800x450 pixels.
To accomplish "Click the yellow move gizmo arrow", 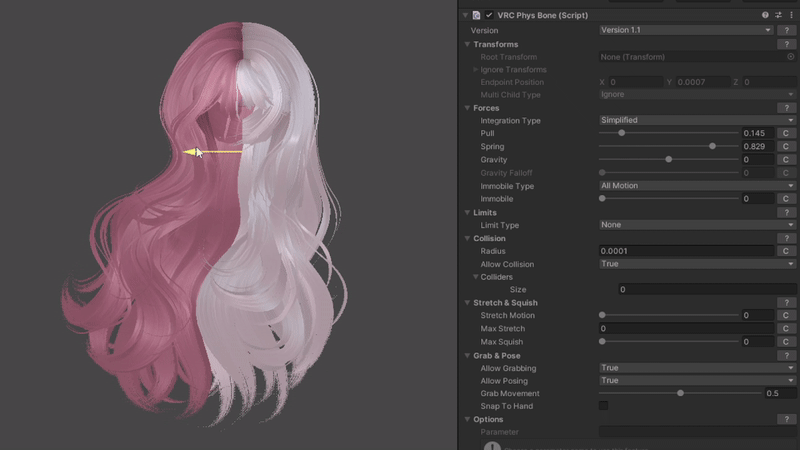I will [x=192, y=152].
